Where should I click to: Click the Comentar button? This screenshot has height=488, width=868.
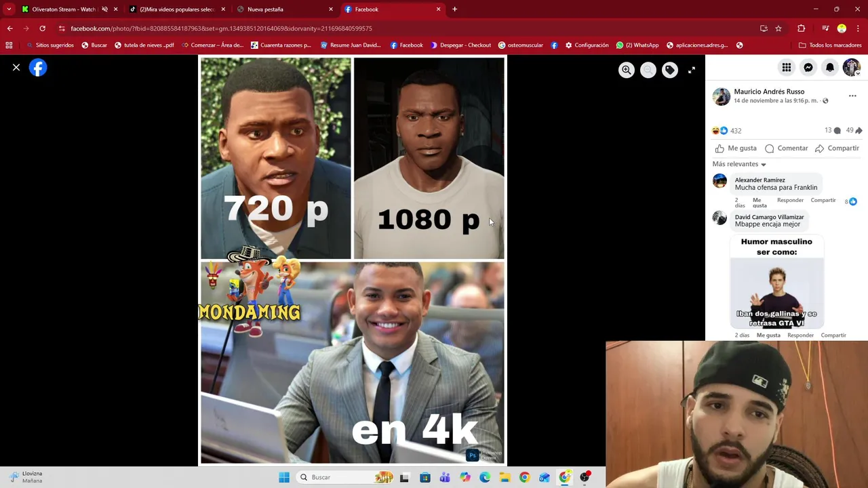click(787, 148)
